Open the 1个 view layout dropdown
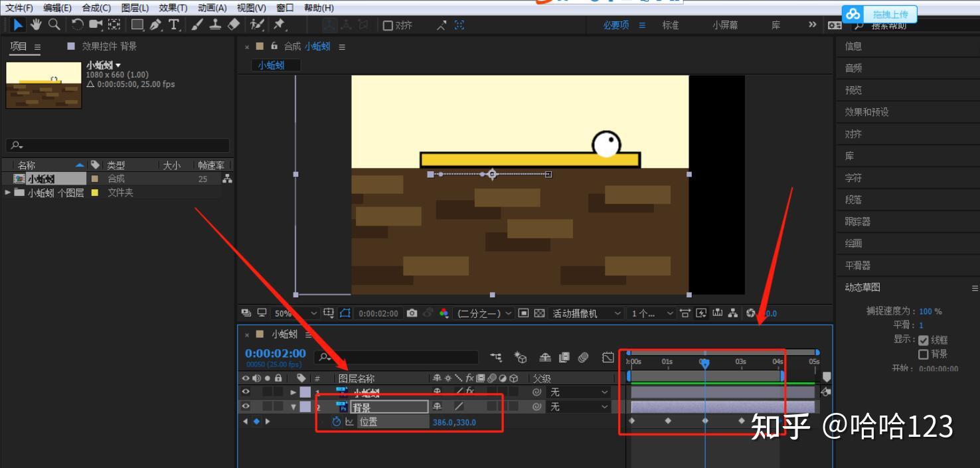Screen dimensions: 980x468 click(x=652, y=313)
